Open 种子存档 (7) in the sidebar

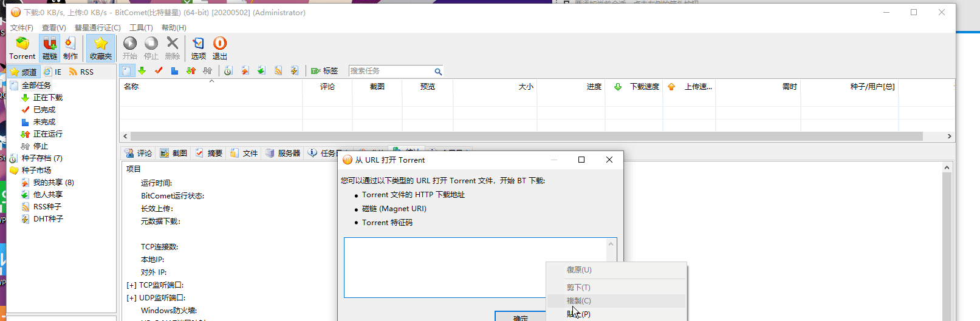tap(42, 158)
